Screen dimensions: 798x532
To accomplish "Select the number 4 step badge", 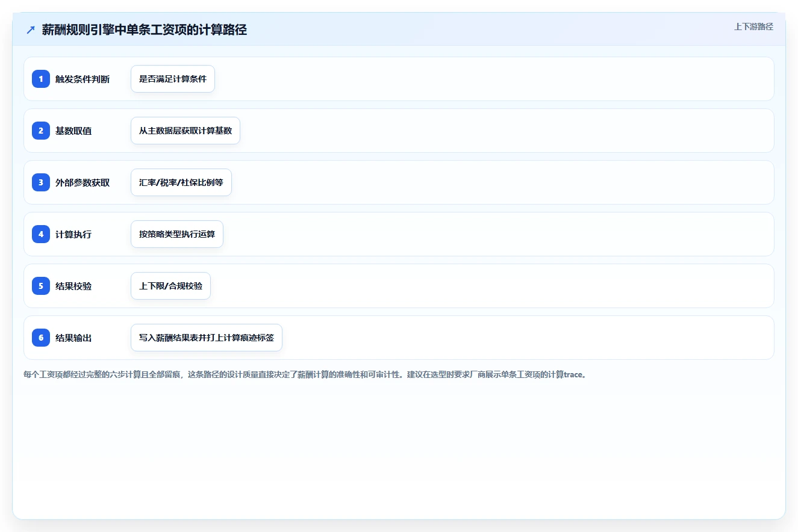I will pos(41,234).
